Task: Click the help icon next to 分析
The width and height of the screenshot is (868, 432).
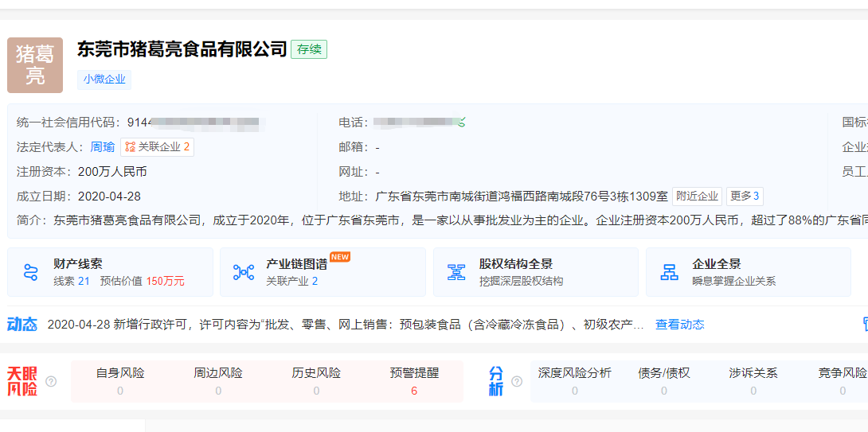Action: 516,382
